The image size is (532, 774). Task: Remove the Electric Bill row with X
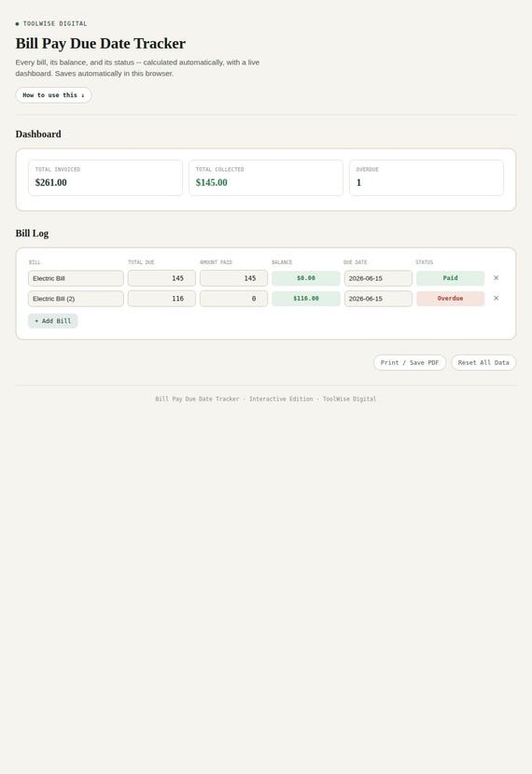pos(496,278)
